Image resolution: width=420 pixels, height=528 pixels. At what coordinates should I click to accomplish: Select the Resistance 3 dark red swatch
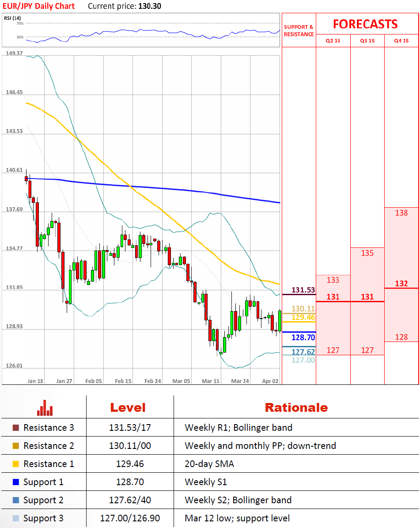16,428
